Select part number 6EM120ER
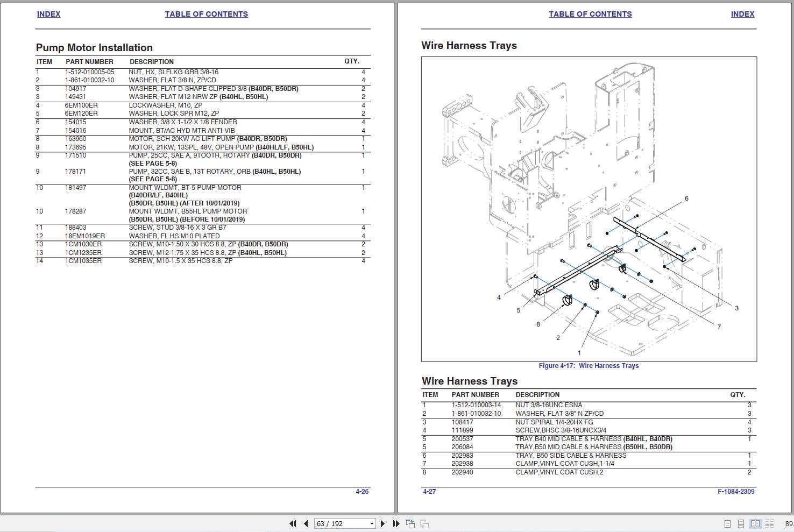 [x=81, y=114]
